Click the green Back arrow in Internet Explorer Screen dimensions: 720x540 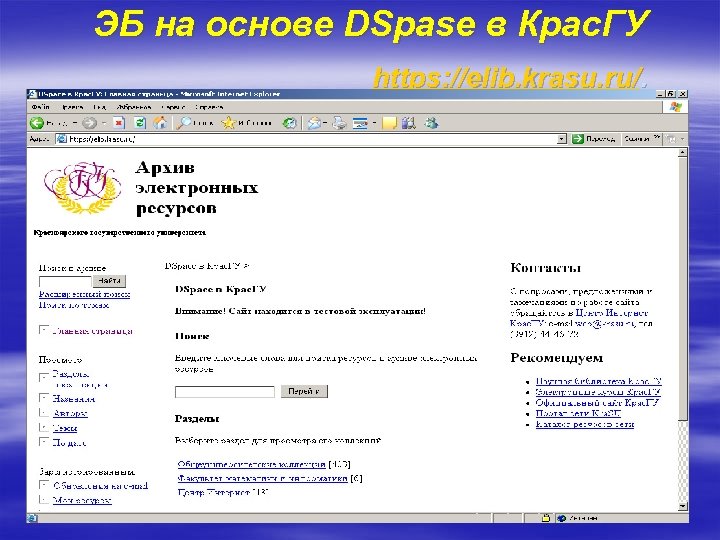coord(37,123)
